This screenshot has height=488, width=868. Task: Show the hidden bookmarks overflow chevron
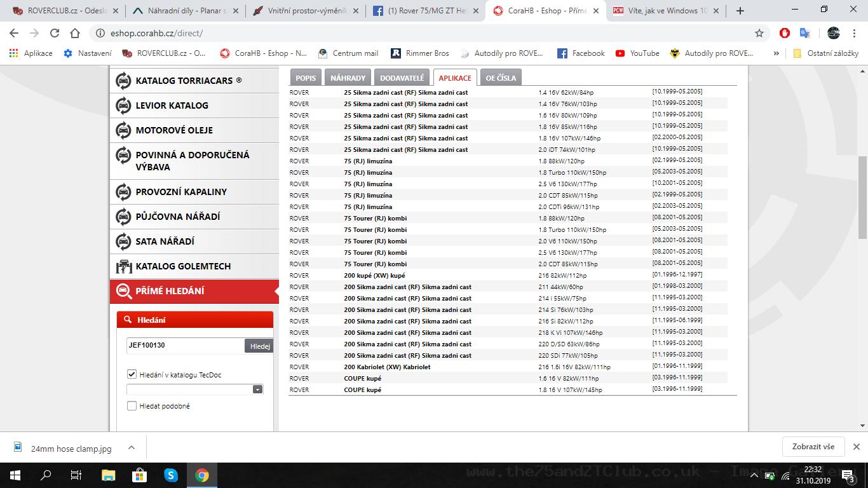pyautogui.click(x=776, y=53)
